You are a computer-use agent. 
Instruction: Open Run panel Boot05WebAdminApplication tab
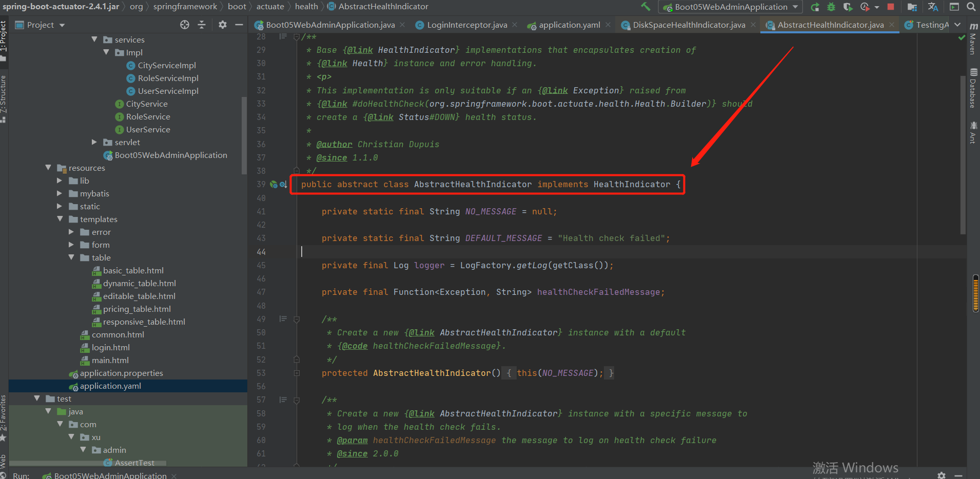[x=110, y=475]
